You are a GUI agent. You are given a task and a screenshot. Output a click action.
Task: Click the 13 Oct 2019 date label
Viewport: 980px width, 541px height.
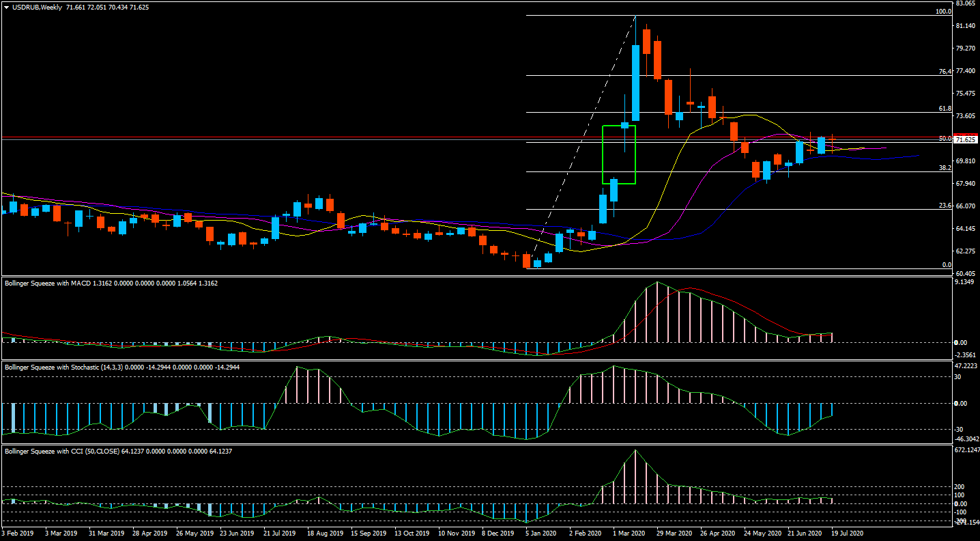412,532
